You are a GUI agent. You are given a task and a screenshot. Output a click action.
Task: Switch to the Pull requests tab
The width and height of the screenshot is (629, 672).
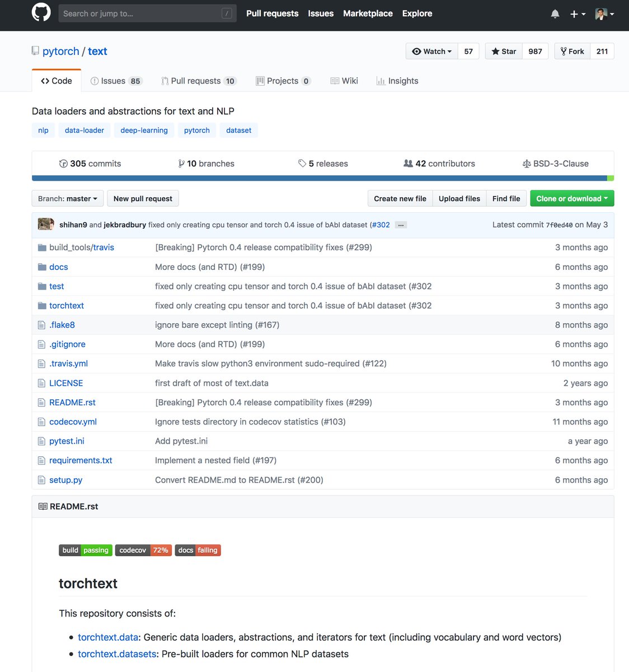pos(199,81)
